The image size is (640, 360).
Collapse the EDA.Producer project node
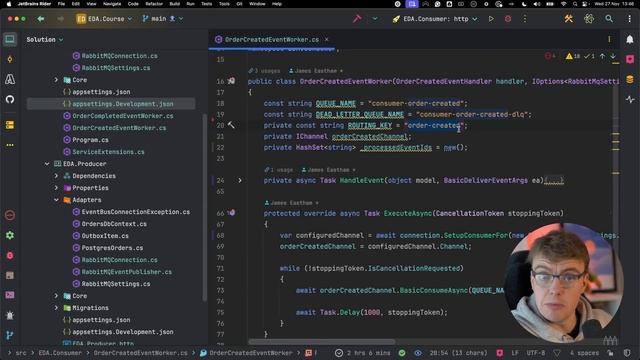47,164
